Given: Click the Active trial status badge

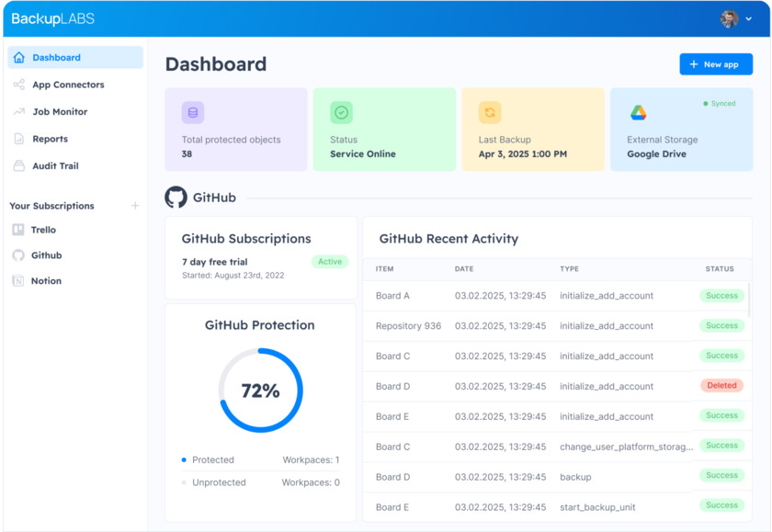Looking at the screenshot, I should tap(329, 262).
